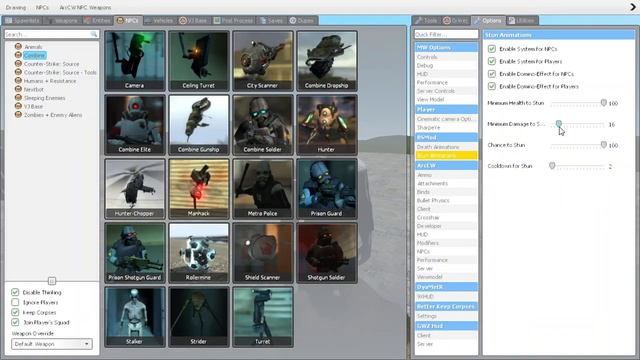Spawn the Combine Dropship NPC
640x360 pixels.
tap(327, 60)
